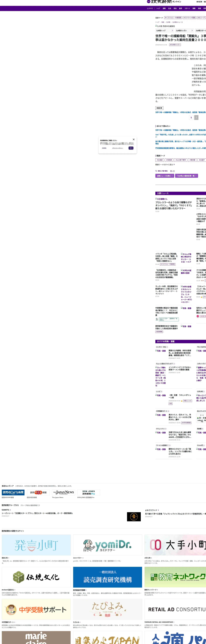The height and width of the screenshot is (644, 206).
Task: Open the すべて hamburger menu
Action: [x=150, y=8]
